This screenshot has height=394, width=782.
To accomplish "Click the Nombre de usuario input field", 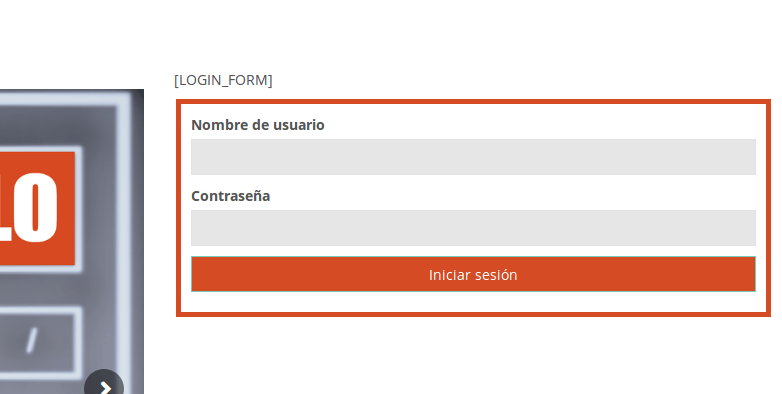I will tap(473, 157).
